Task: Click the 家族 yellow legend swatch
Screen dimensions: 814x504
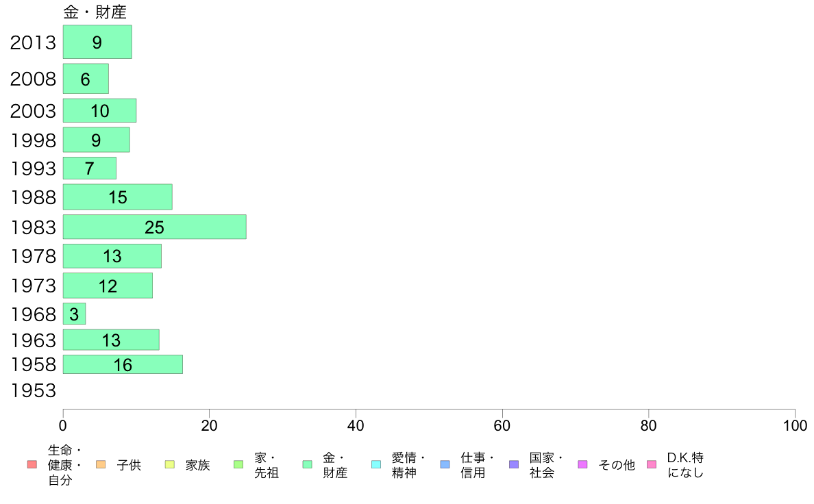Action: [x=170, y=464]
